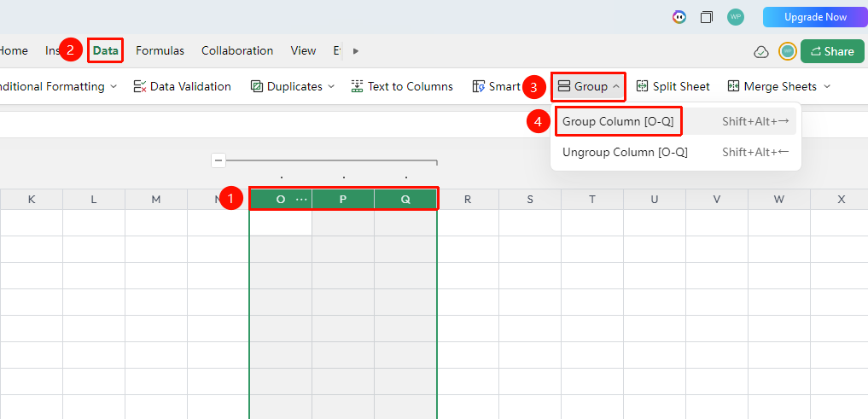
Task: Select the column V header
Action: point(717,200)
